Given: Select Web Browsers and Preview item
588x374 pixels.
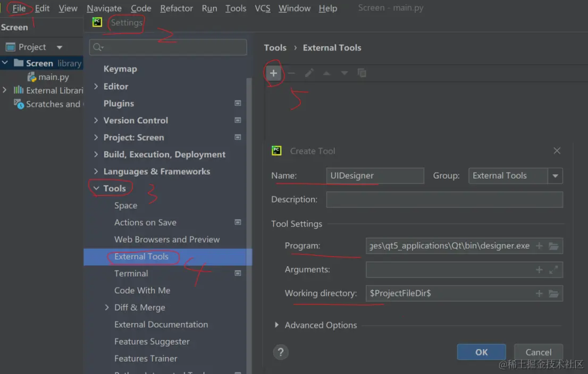Looking at the screenshot, I should [167, 240].
